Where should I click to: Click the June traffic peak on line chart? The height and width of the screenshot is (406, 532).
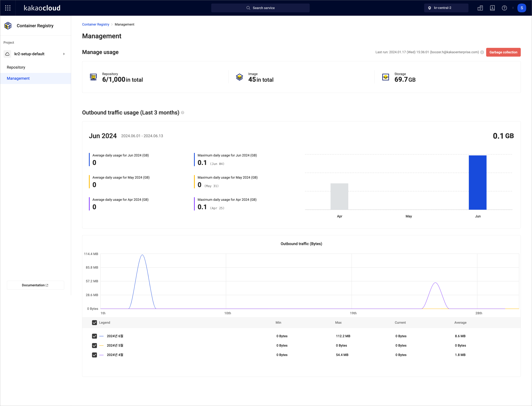click(142, 255)
